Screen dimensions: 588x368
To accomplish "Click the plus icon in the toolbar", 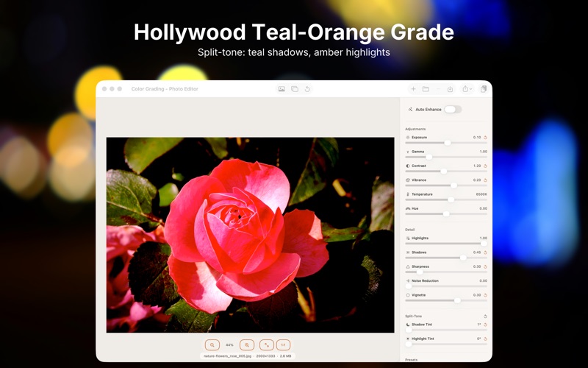I will click(413, 89).
